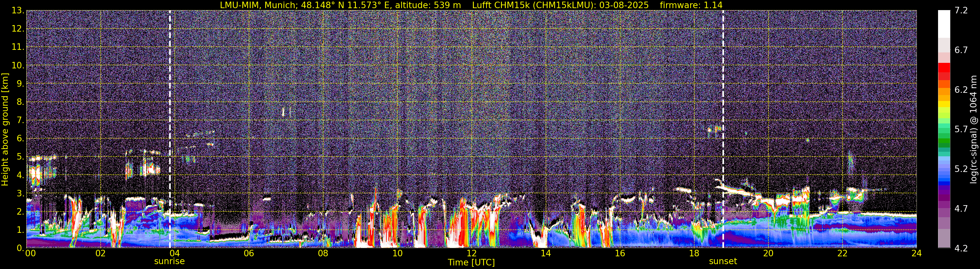Click the "06" time axis tick label
The image size is (980, 269).
tap(249, 253)
